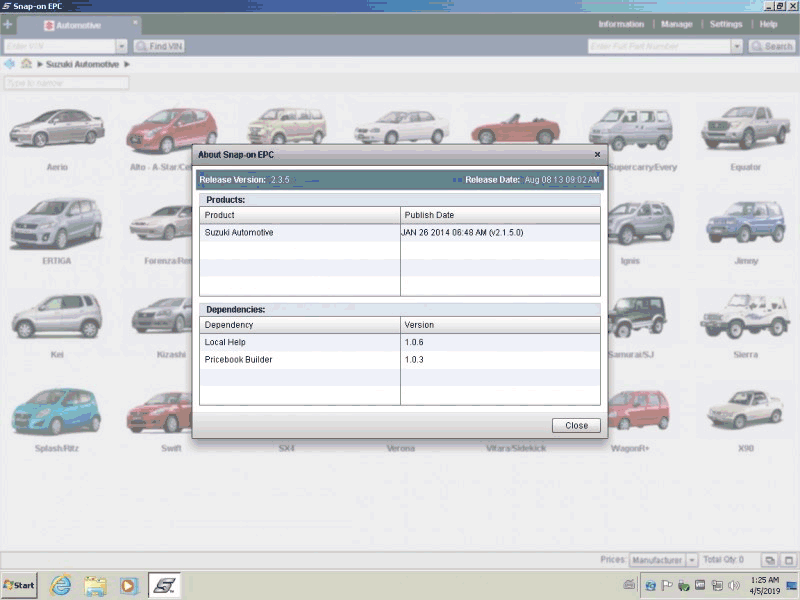Launch Internet Explorer from the taskbar
800x600 pixels.
pyautogui.click(x=60, y=586)
